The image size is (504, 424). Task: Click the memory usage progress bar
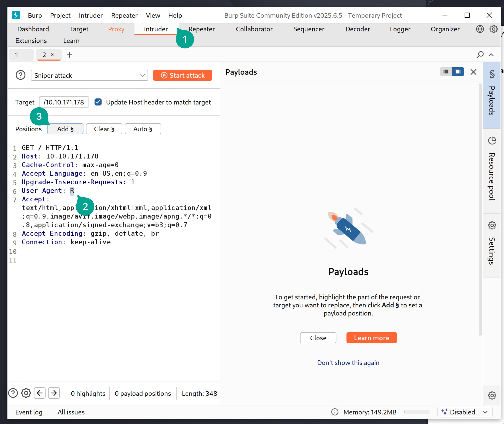[417, 412]
